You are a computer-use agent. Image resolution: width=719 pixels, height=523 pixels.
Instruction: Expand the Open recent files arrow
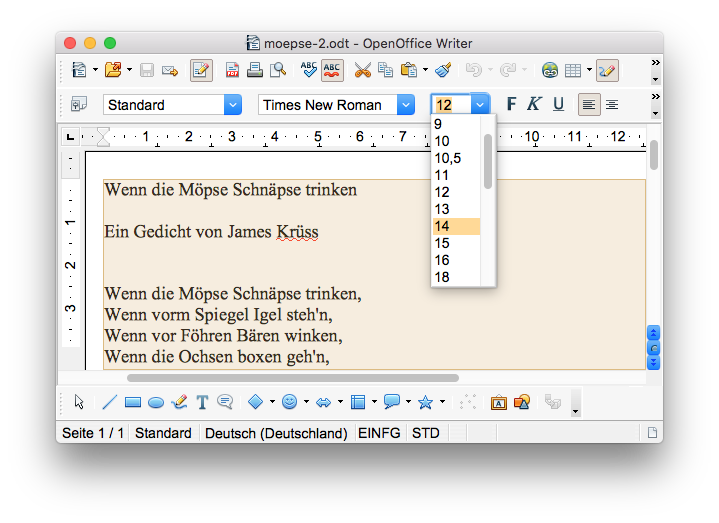point(130,70)
